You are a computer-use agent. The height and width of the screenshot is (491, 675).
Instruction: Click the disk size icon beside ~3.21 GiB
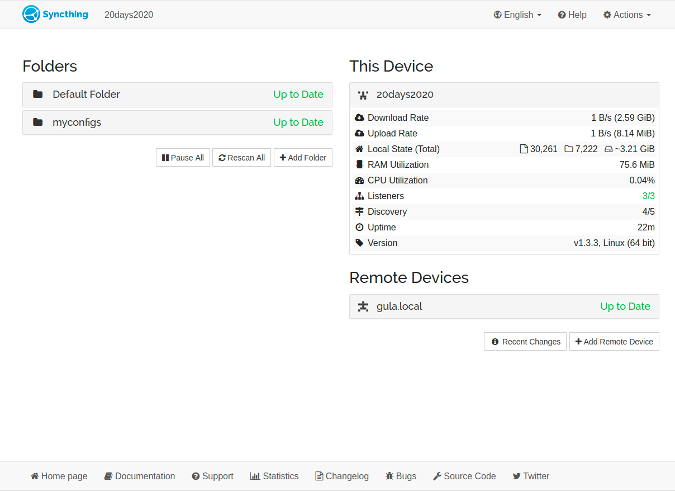[x=608, y=149]
